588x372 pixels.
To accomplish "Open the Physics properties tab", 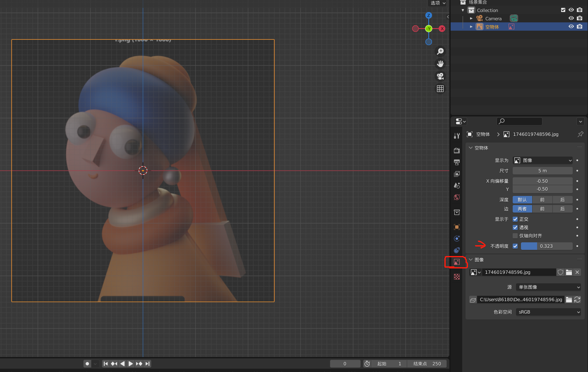I will pyautogui.click(x=457, y=239).
